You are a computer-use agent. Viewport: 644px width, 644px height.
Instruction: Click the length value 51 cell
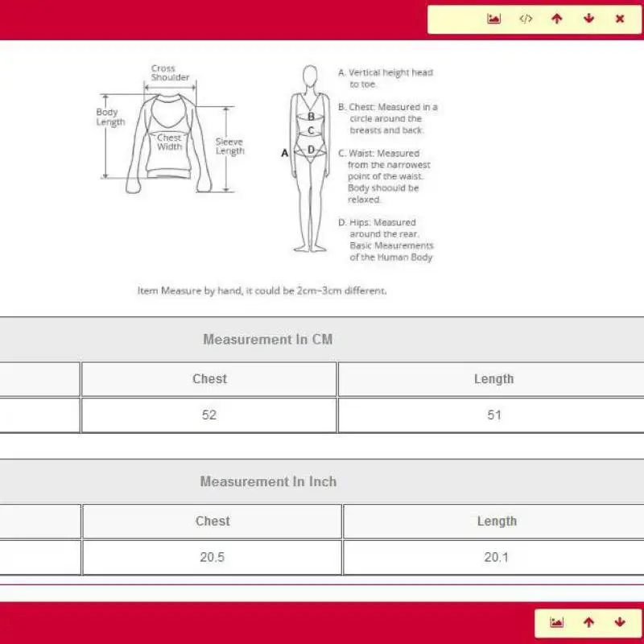click(492, 415)
